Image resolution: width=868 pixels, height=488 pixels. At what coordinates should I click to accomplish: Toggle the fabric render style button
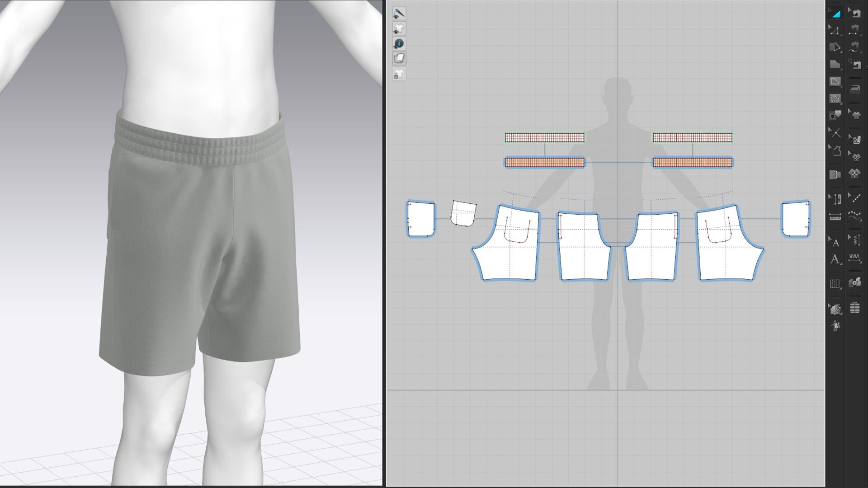click(x=399, y=58)
